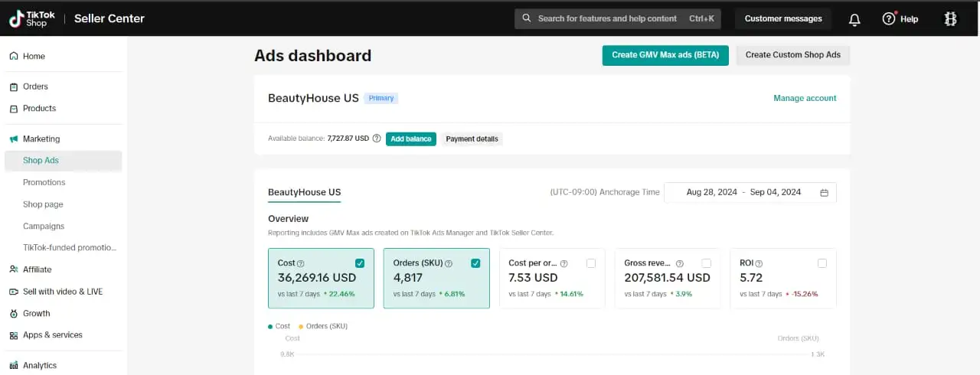
Task: Click info icon beside available balance
Action: 377,139
